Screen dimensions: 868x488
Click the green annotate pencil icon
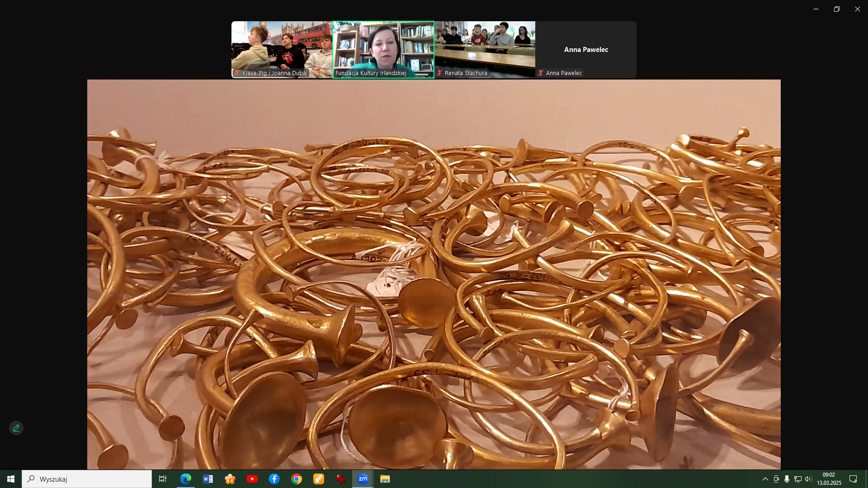pos(16,428)
